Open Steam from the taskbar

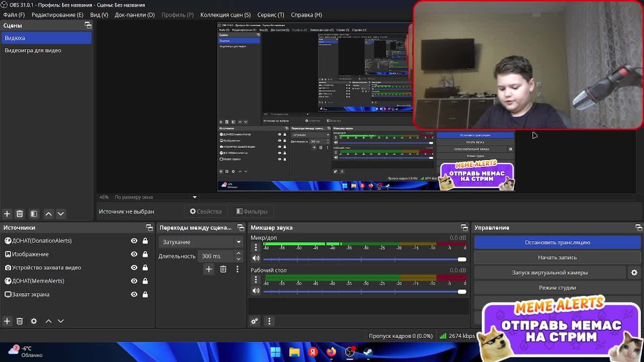368,351
